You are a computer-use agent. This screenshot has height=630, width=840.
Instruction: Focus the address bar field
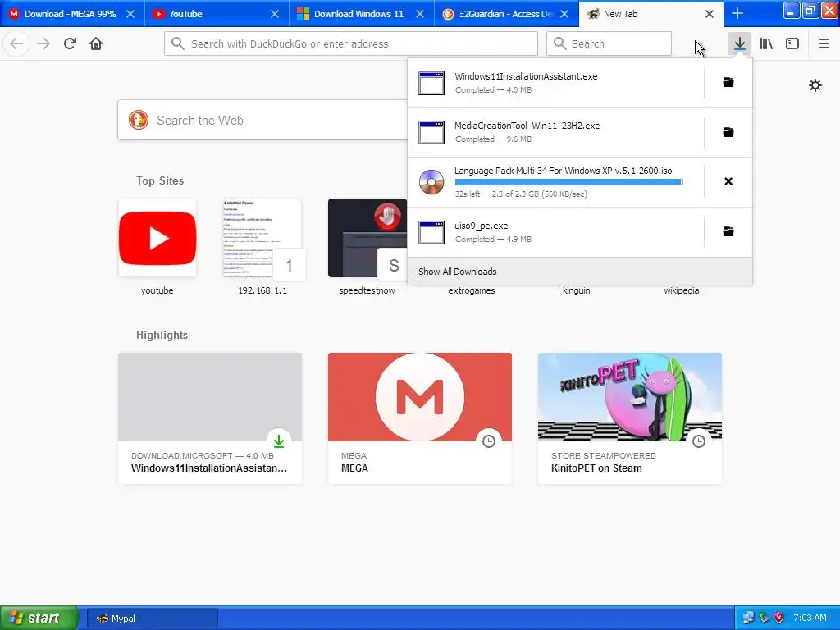pyautogui.click(x=351, y=43)
